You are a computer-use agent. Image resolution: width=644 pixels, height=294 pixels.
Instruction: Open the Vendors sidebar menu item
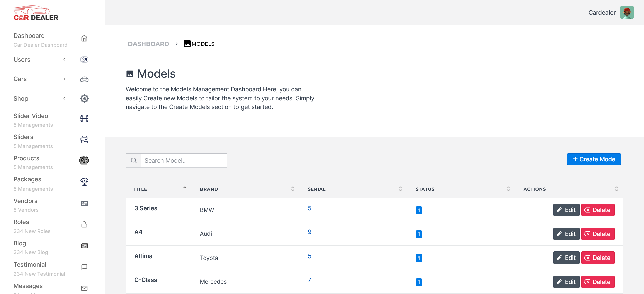[x=25, y=201]
